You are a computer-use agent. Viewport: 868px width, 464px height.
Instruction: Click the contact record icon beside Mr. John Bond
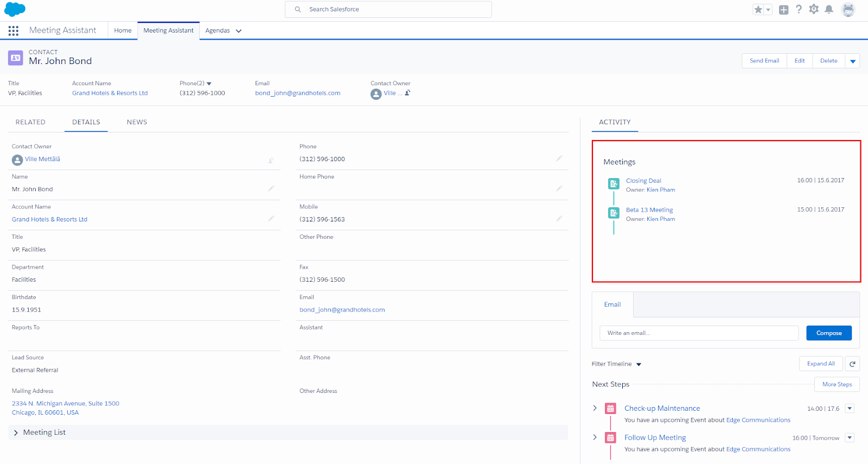point(15,58)
